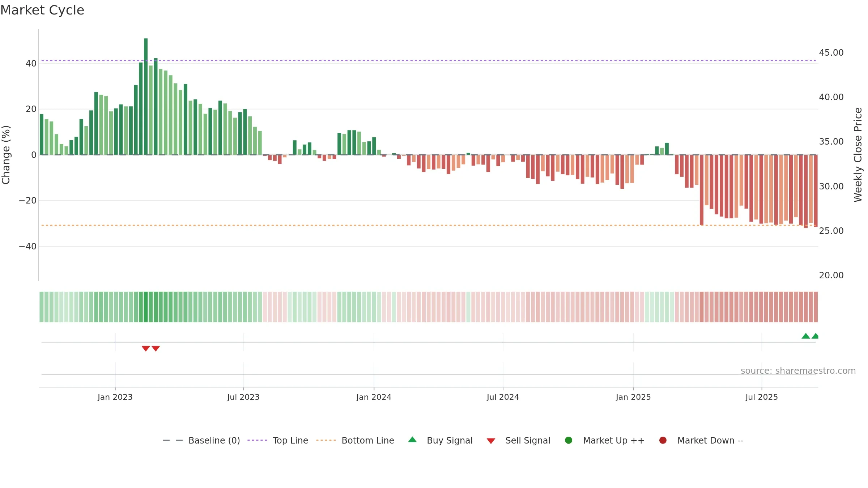The width and height of the screenshot is (868, 488).
Task: Click the tallest green bar above 40%
Action: coord(146,97)
